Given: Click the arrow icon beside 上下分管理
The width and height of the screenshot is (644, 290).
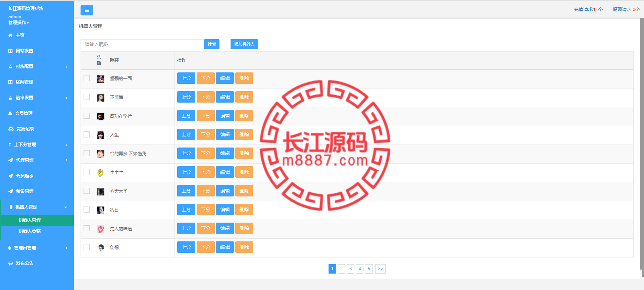Looking at the screenshot, I should click(10, 144).
